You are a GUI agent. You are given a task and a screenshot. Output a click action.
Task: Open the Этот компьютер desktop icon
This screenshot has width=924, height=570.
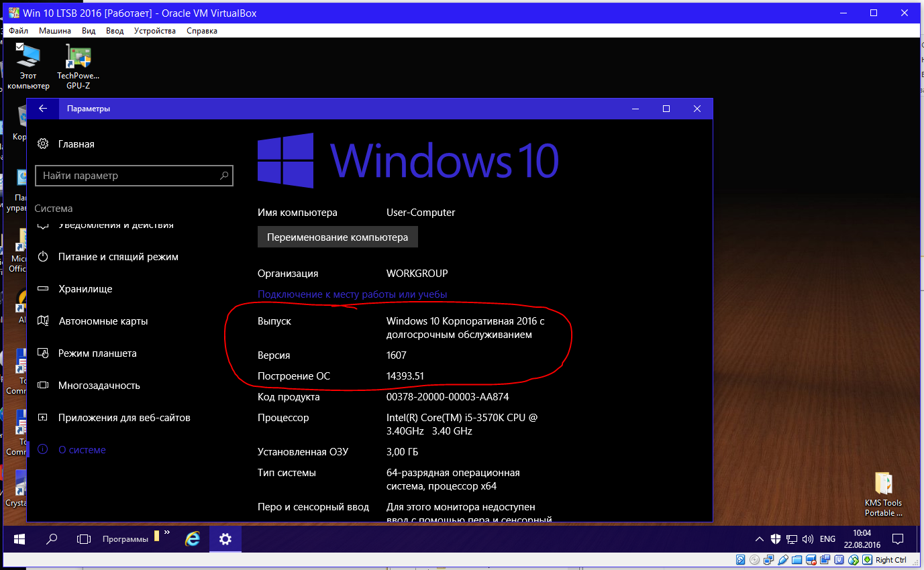click(28, 66)
